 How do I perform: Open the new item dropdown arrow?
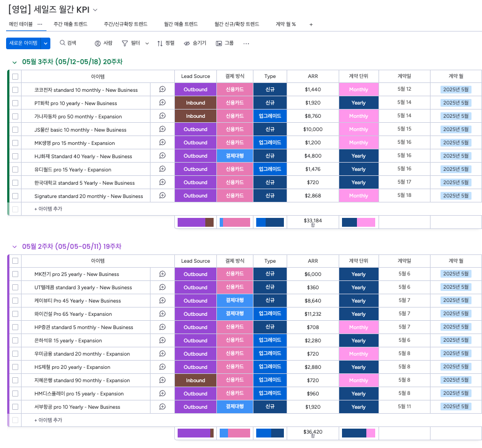pyautogui.click(x=46, y=43)
